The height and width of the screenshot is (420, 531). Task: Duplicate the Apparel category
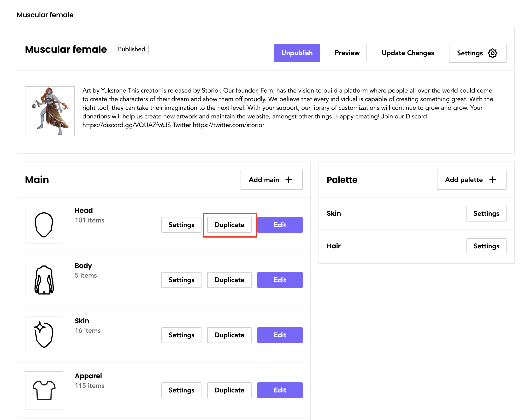point(229,390)
